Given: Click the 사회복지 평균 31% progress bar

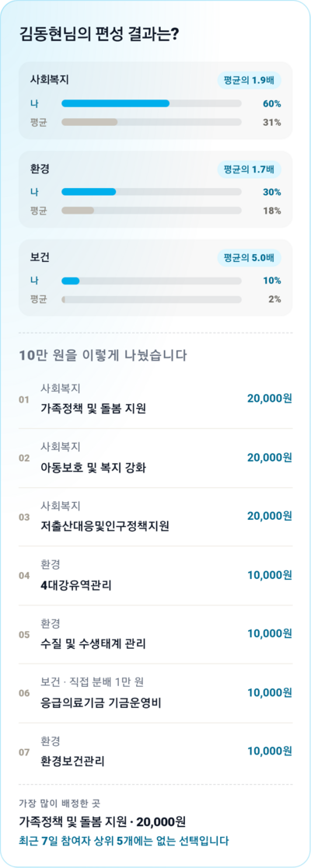Looking at the screenshot, I should [152, 122].
